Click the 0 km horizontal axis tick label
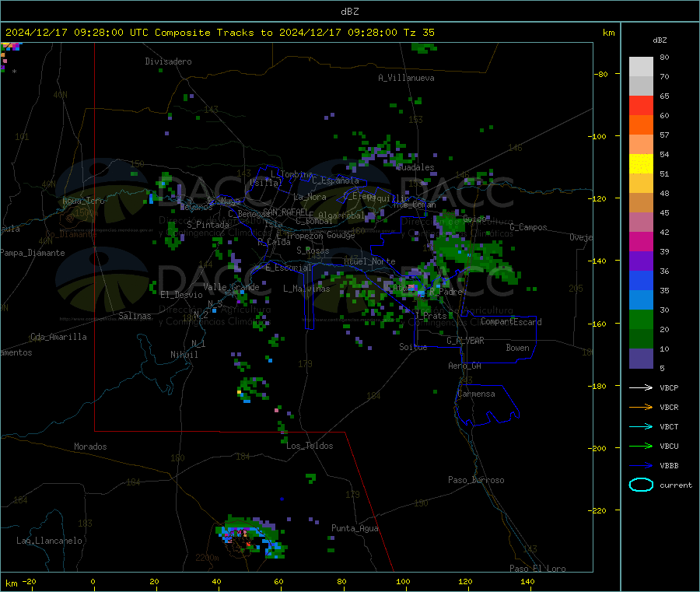Screen dimensions: 700x592 (93, 581)
